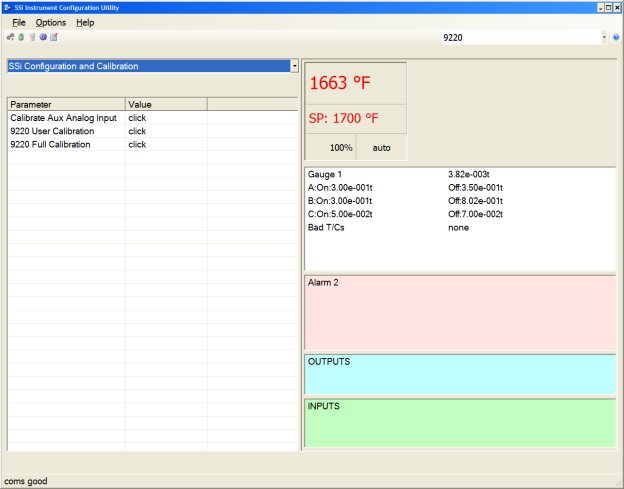Viewport: 624px width, 489px height.
Task: Click the SP: 1700 °F setpoint display
Action: [344, 118]
